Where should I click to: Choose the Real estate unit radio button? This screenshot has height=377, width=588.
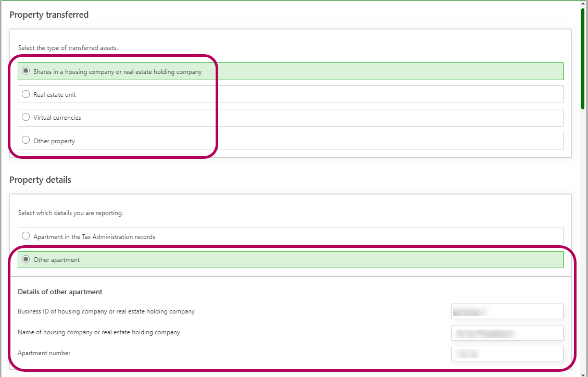(26, 94)
